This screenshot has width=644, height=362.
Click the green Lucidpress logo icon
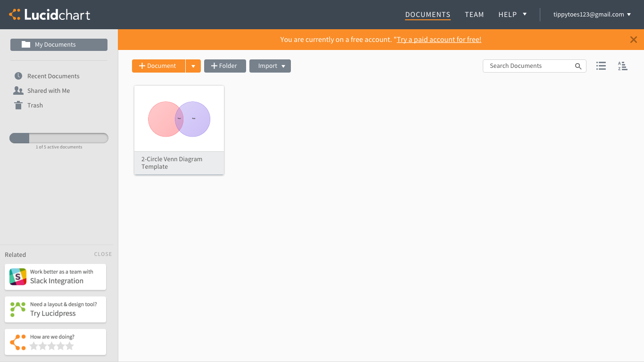[18, 309]
